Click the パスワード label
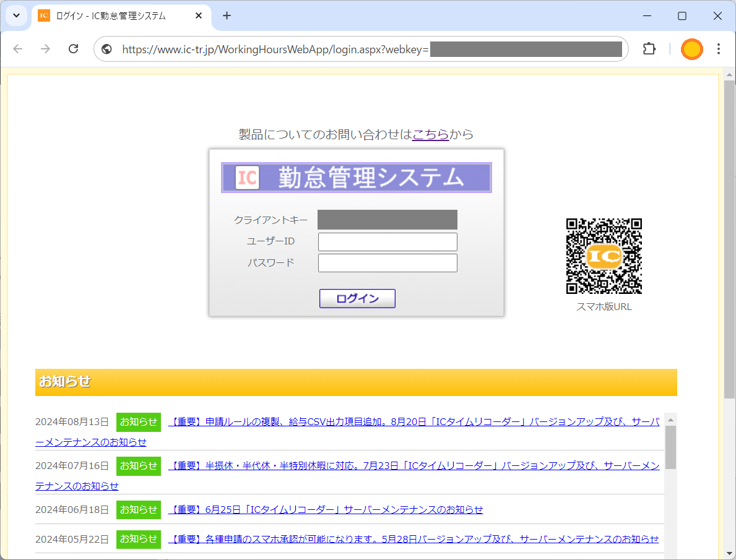This screenshot has height=560, width=736. click(x=271, y=263)
